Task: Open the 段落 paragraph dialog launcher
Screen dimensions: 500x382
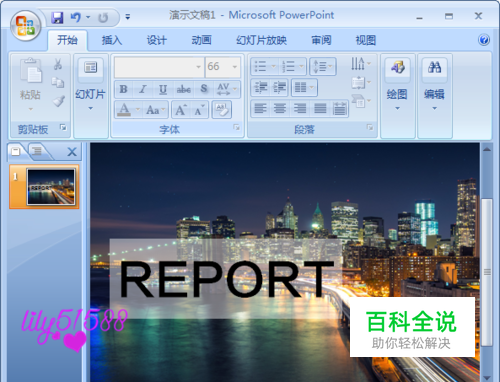Action: coord(370,127)
